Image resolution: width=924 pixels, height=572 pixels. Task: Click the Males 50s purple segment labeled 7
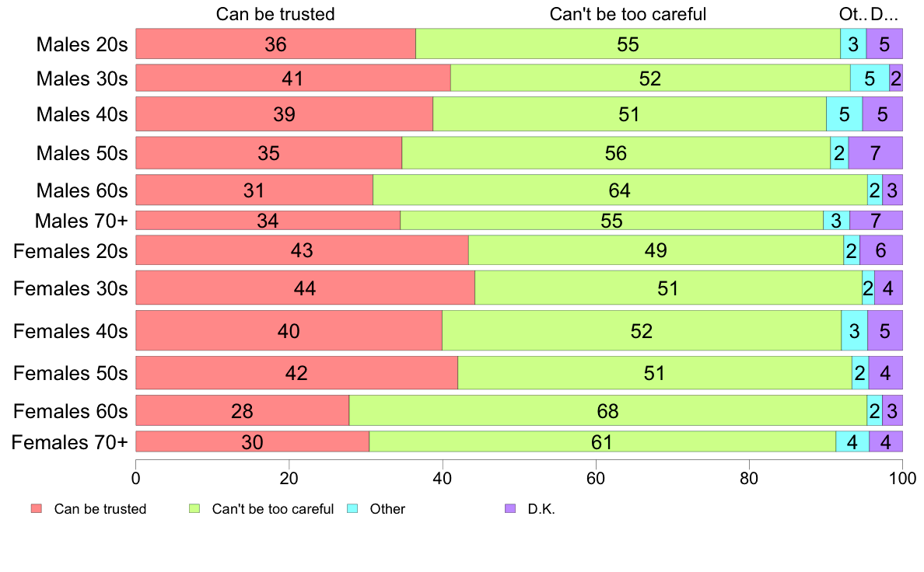875,153
